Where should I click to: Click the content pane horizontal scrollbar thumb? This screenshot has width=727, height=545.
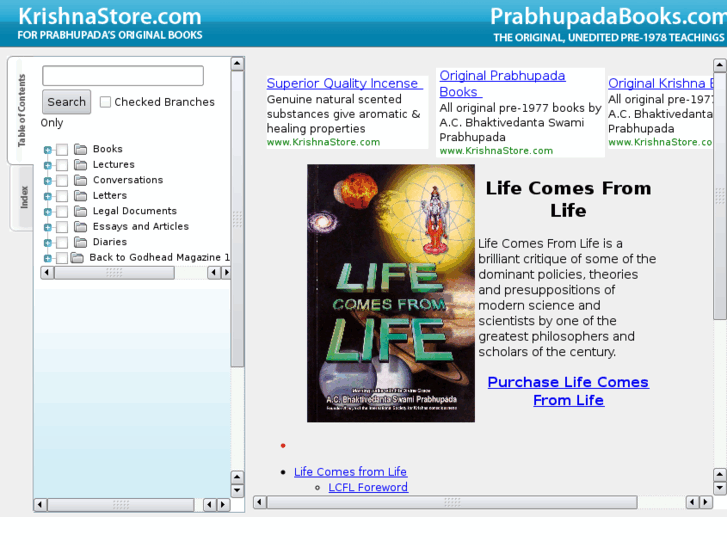point(452,502)
